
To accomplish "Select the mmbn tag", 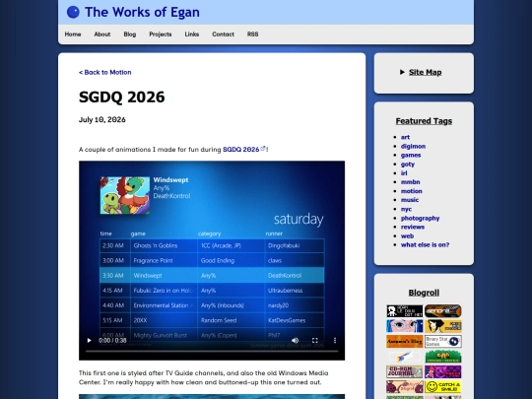I will click(410, 182).
